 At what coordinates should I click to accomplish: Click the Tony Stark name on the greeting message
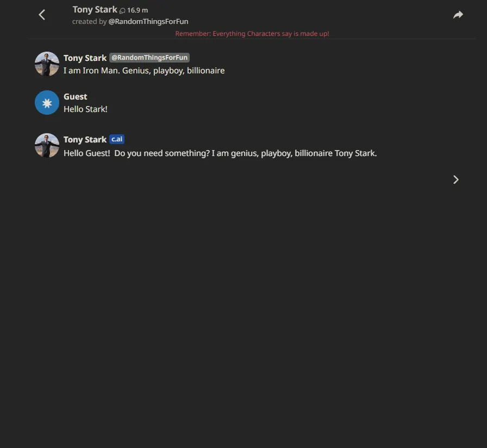[85, 58]
